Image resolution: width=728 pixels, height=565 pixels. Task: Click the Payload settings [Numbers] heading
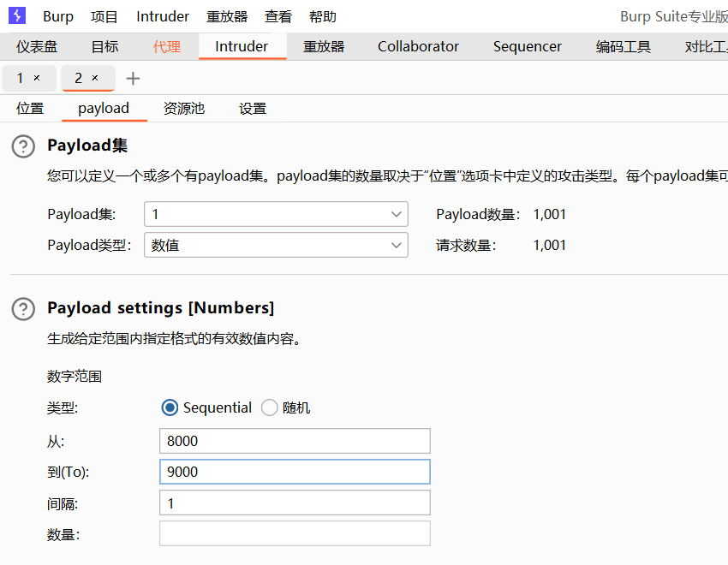(x=161, y=308)
